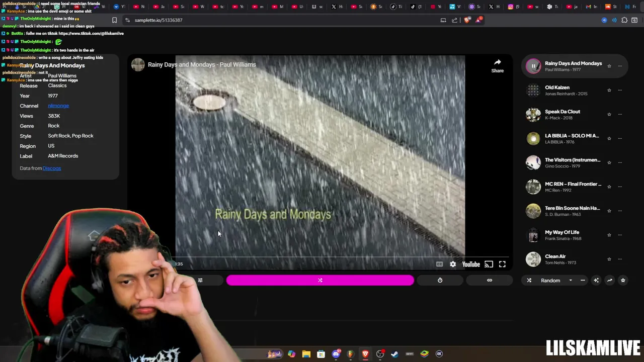Image resolution: width=644 pixels, height=362 pixels.
Task: Pause the Rainy Days And Mondays track
Action: tap(533, 66)
